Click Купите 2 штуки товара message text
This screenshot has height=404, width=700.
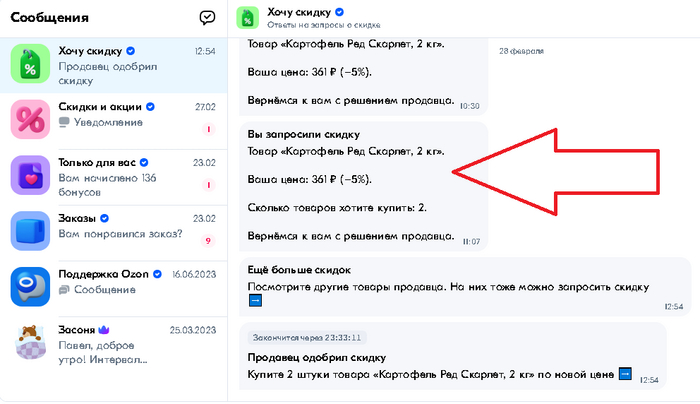pos(431,375)
